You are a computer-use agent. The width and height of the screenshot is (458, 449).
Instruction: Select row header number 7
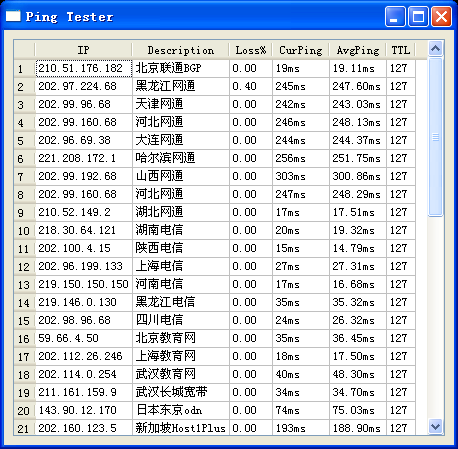(x=24, y=176)
